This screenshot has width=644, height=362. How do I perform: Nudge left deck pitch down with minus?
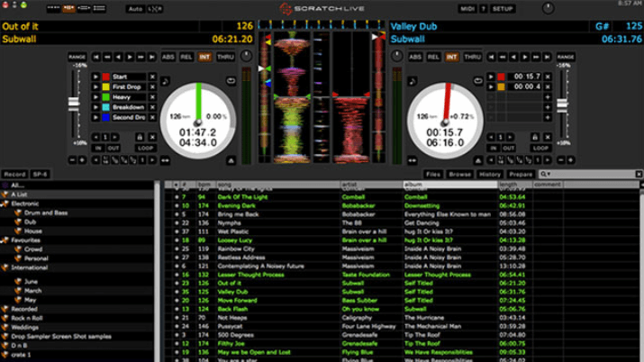(x=72, y=160)
